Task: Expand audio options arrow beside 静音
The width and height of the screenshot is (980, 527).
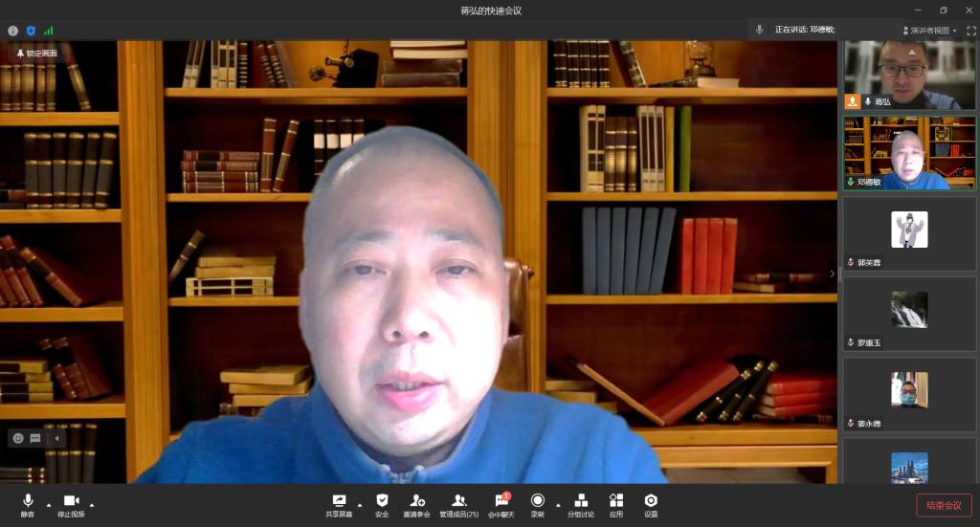Action: (49, 504)
